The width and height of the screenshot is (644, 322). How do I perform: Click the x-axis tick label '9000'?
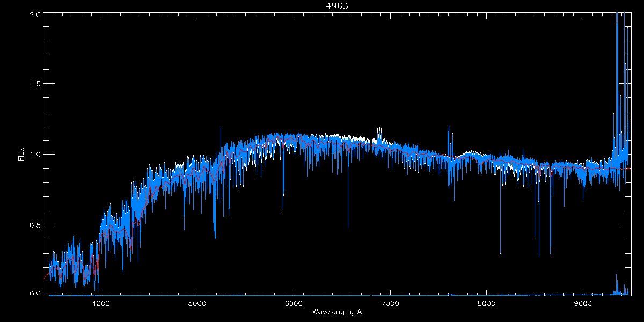[583, 303]
